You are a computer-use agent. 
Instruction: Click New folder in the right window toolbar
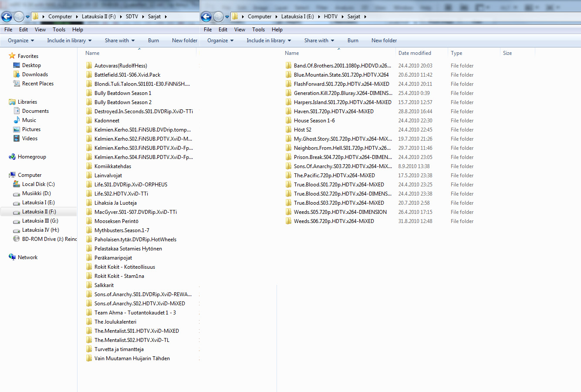coord(384,41)
